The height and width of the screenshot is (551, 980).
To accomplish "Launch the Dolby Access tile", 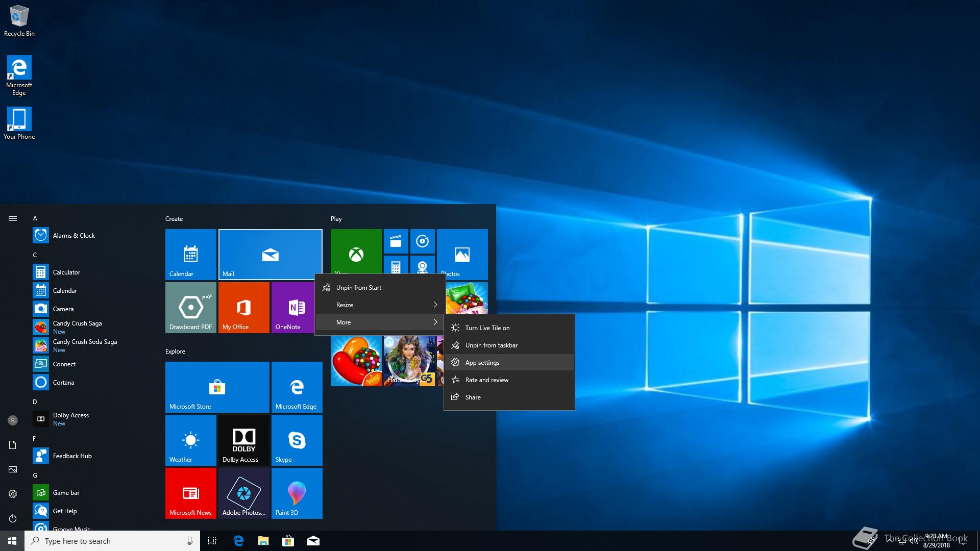I will click(x=243, y=440).
